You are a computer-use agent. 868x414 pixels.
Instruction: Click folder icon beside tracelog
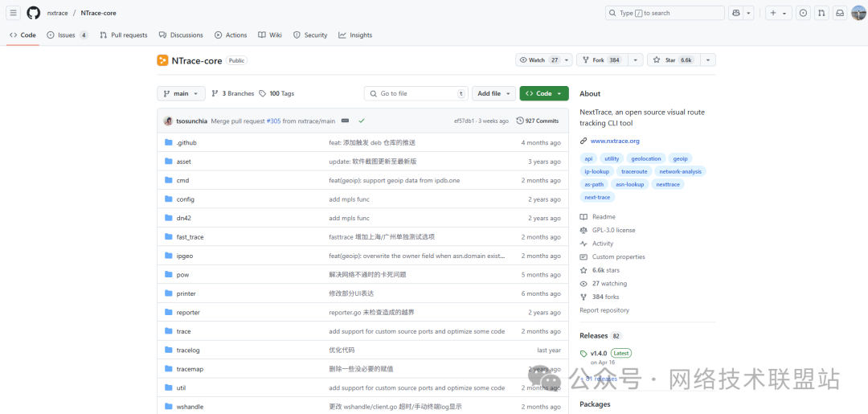[x=169, y=350]
